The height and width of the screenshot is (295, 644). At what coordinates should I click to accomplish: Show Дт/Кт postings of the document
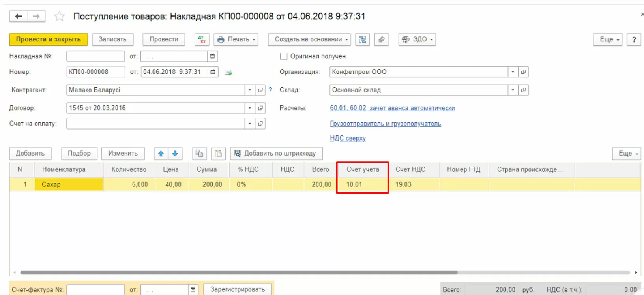[x=202, y=39]
